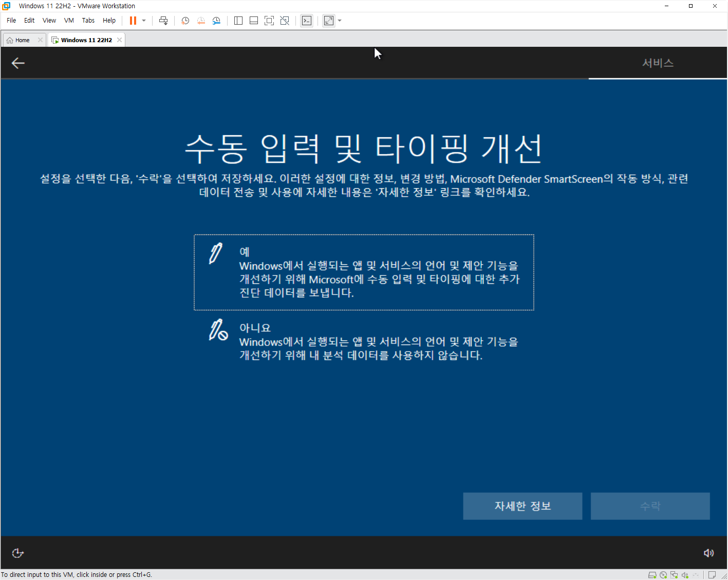
Task: Open the Help menu
Action: [109, 21]
